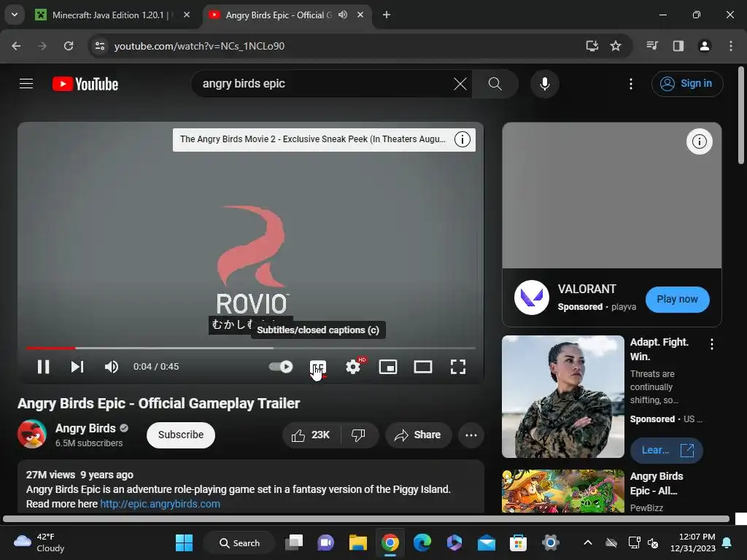Open a new browser tab
Screen dimensions: 747x560
[387, 15]
